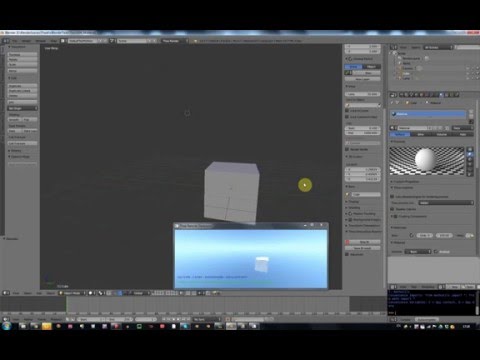Open the Set Origin dropdown
This screenshot has width=480, height=360.
pyautogui.click(x=22, y=108)
